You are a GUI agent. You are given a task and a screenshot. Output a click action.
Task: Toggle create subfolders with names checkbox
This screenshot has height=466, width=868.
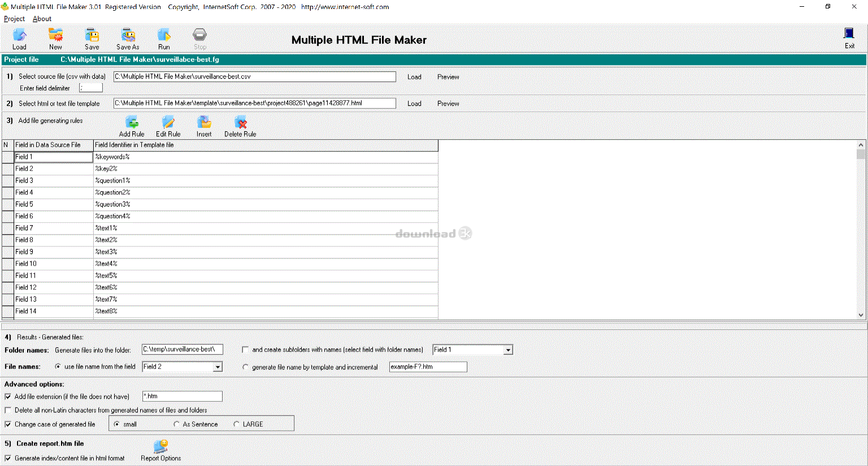tap(245, 349)
